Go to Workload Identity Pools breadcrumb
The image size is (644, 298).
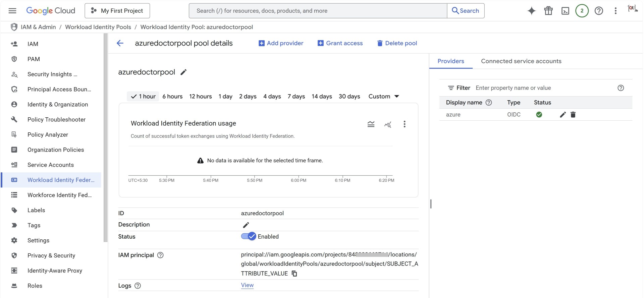point(98,27)
